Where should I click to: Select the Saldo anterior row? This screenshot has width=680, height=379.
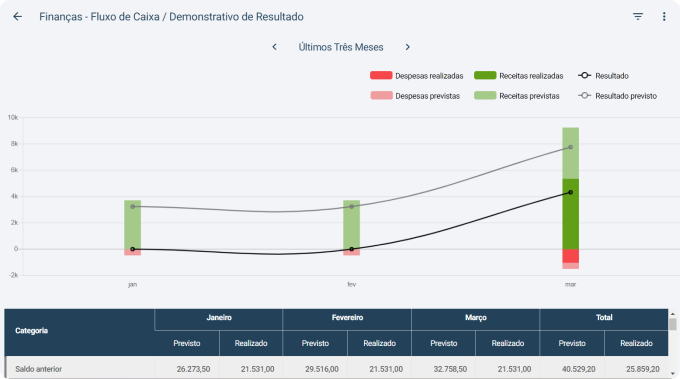(337, 369)
